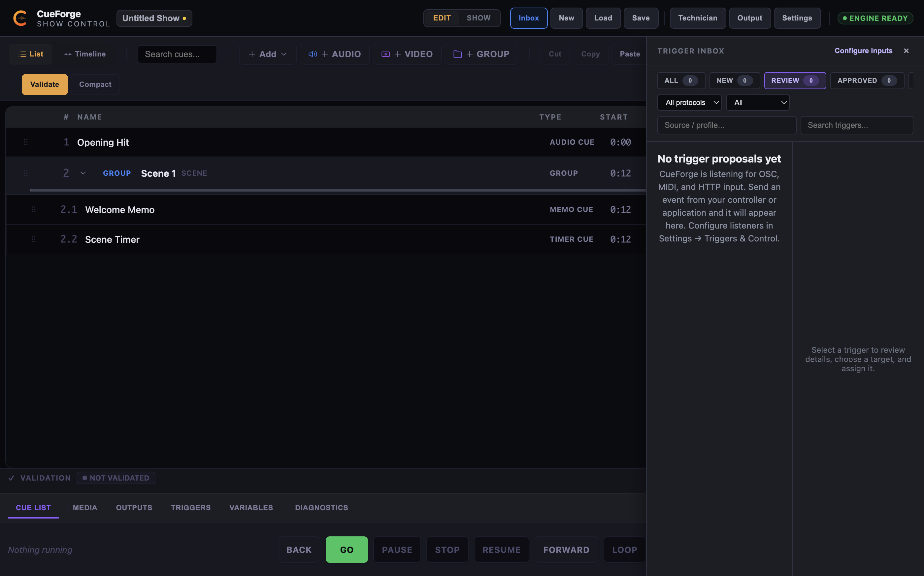Click the Scene 1 progress bar
Screen dimensions: 924x576
pos(338,190)
